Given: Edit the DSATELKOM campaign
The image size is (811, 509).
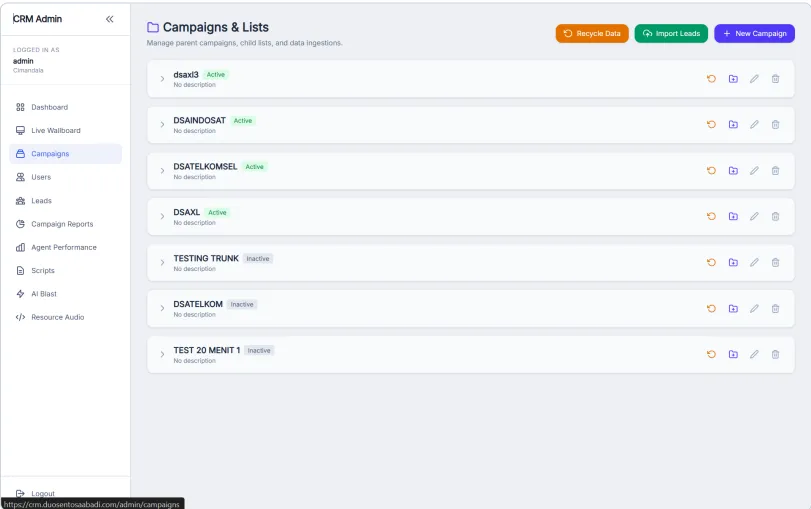Looking at the screenshot, I should coord(754,308).
